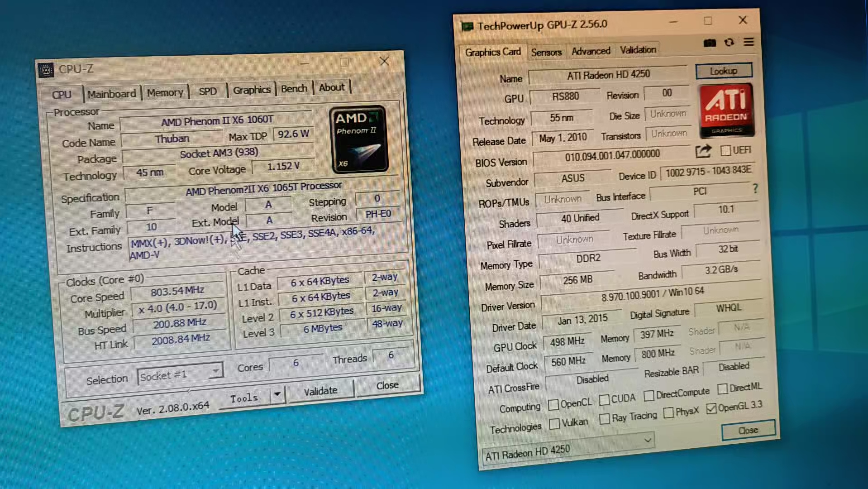The width and height of the screenshot is (868, 489).
Task: Open the ATI Radeon HD 4250 GPU selector
Action: 569,448
